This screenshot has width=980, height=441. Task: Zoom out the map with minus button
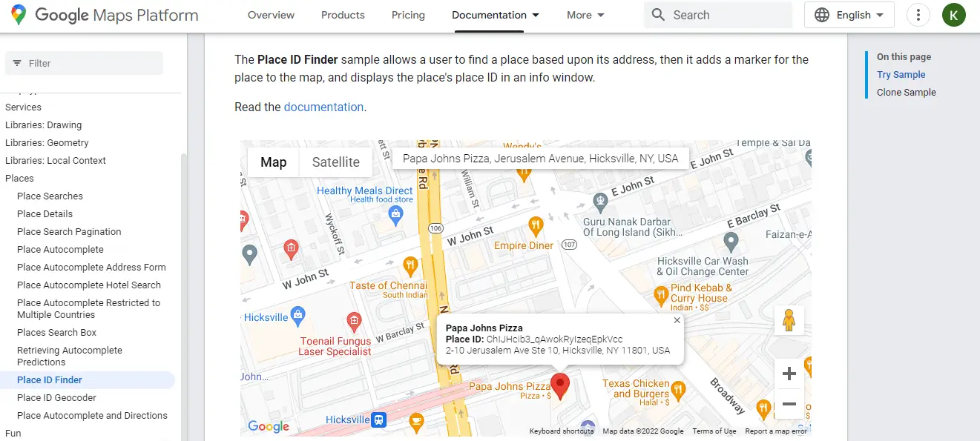tap(789, 404)
